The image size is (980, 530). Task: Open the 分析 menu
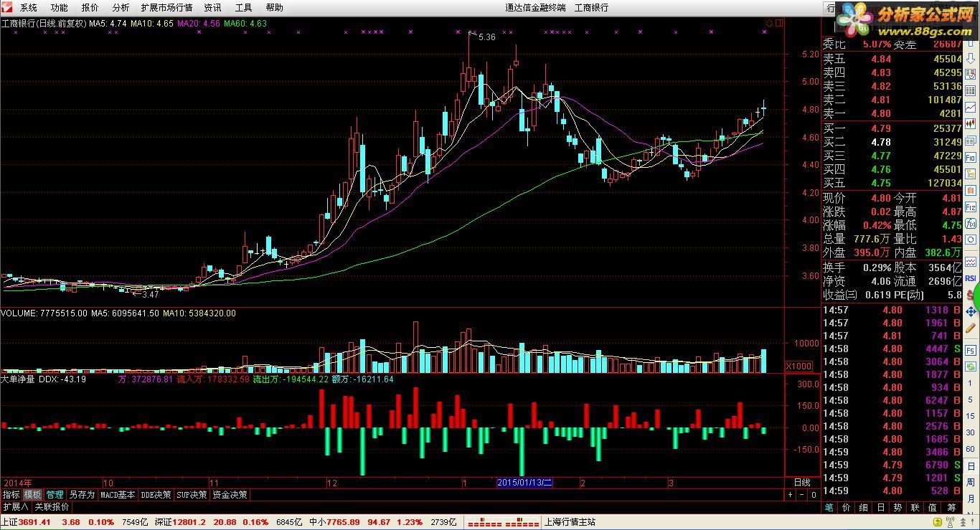coord(121,8)
